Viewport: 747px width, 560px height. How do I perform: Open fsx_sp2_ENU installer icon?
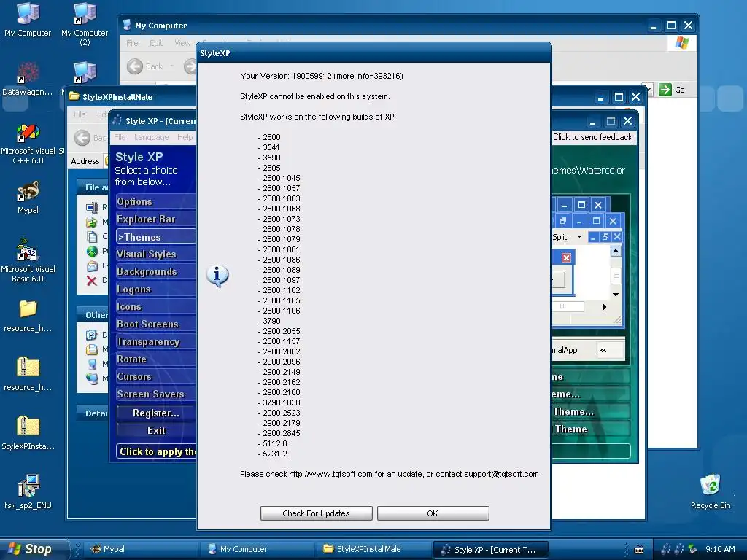coord(28,492)
